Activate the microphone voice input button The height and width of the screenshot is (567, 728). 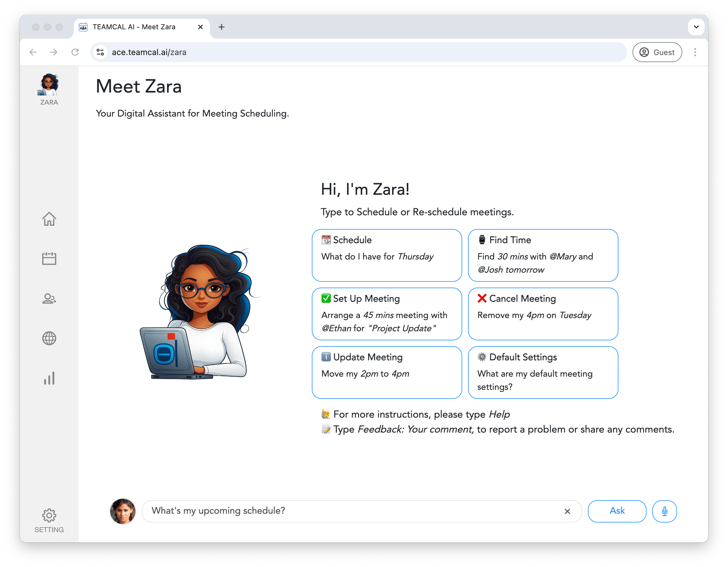pos(664,511)
